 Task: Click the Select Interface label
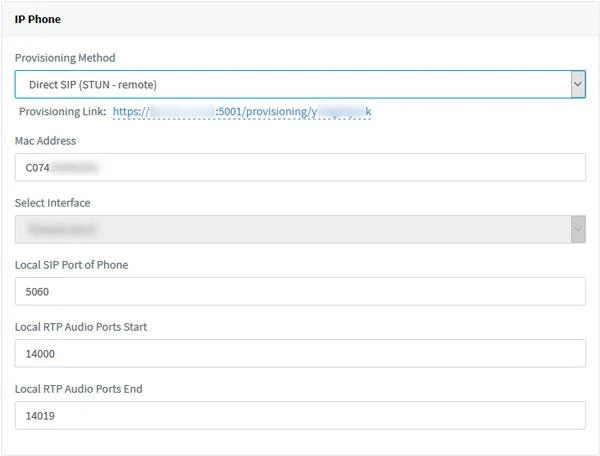pyautogui.click(x=52, y=203)
